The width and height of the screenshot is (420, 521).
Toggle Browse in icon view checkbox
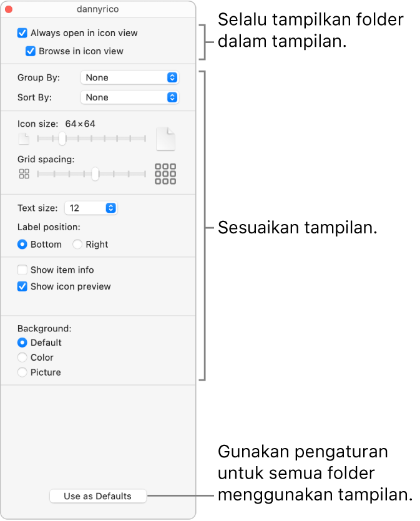[x=31, y=51]
